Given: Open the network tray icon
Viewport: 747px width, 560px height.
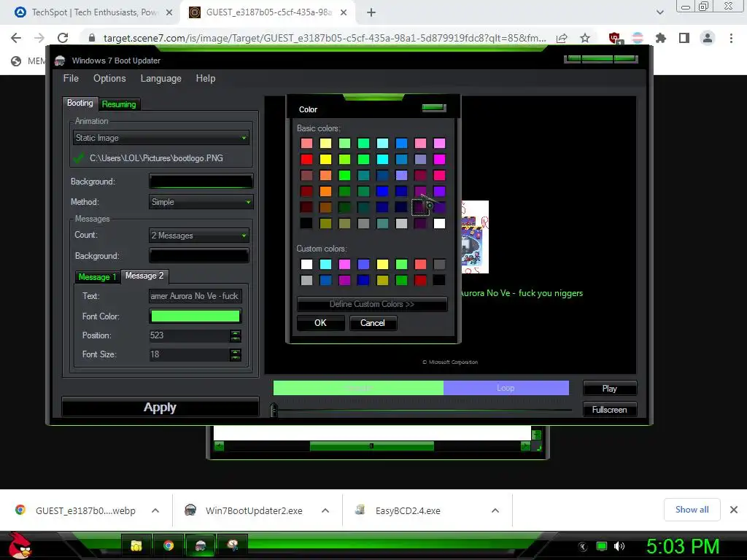Looking at the screenshot, I should click(x=602, y=546).
